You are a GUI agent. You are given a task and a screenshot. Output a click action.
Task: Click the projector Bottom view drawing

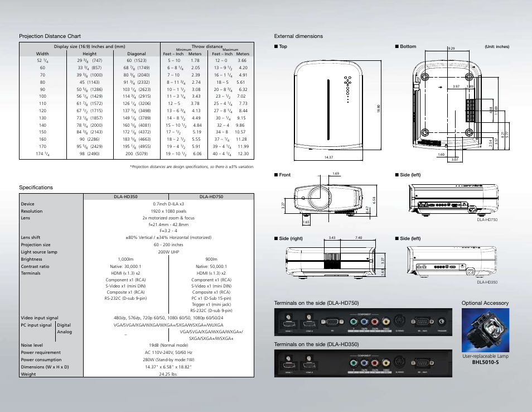click(447, 106)
